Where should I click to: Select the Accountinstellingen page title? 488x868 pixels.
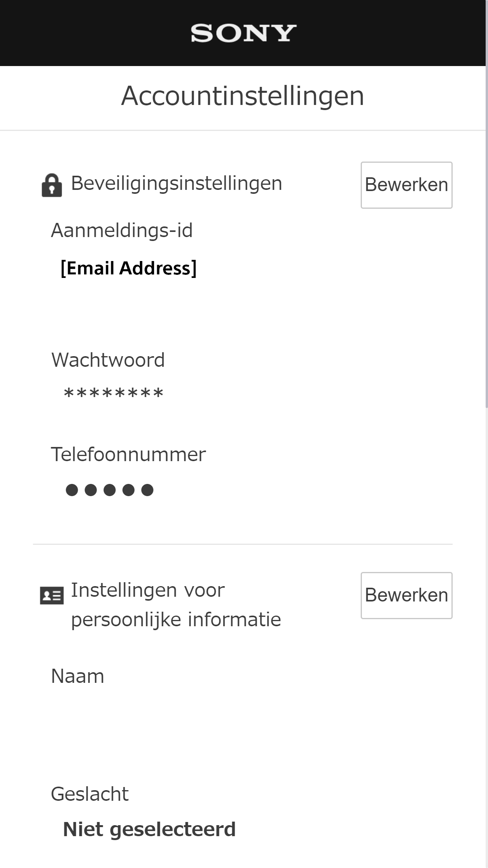[x=243, y=96]
